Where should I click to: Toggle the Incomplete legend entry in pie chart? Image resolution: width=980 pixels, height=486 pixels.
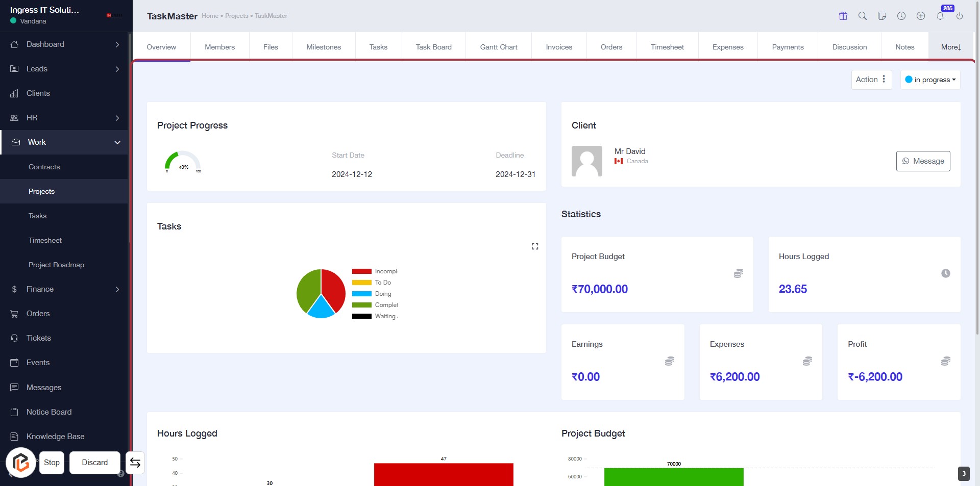(375, 271)
